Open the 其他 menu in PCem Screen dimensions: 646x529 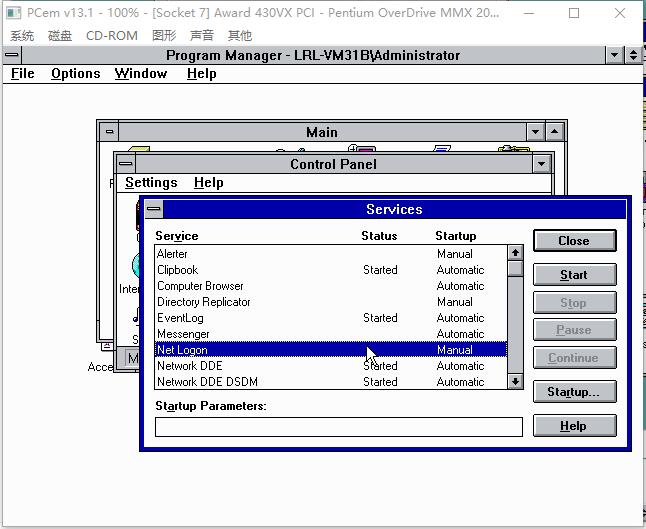[x=239, y=35]
